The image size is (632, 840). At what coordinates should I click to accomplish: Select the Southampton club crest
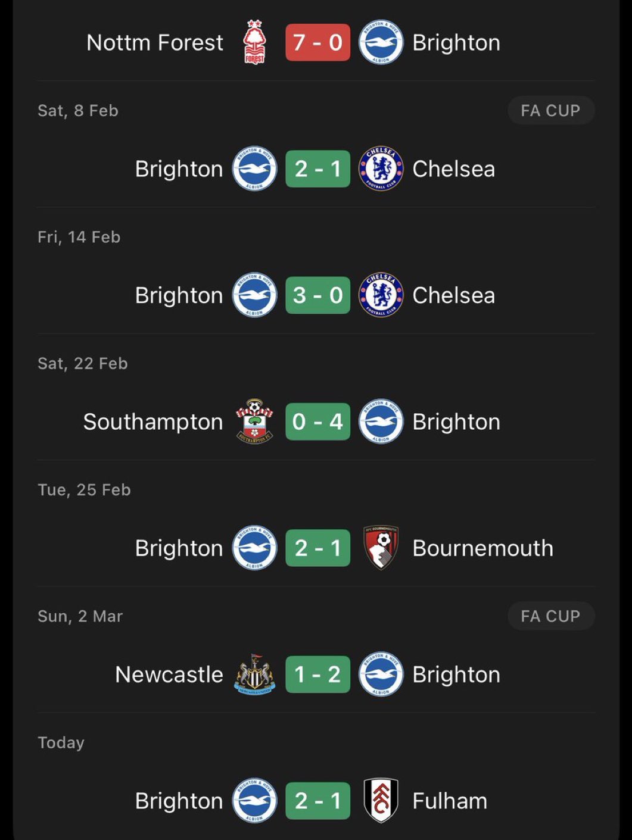[254, 421]
